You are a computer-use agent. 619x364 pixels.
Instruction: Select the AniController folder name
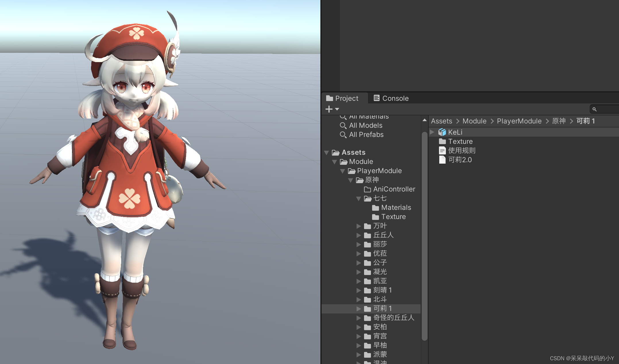click(x=394, y=189)
